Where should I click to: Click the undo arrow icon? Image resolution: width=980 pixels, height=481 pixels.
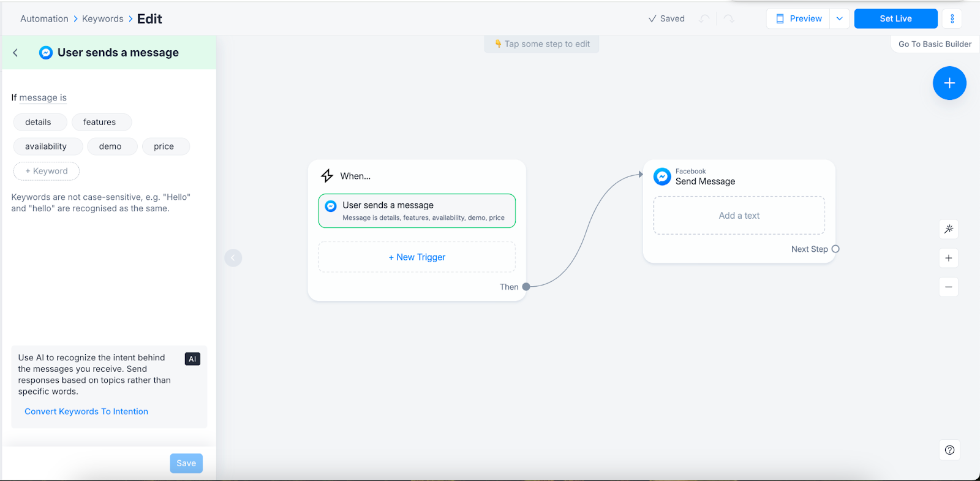tap(704, 19)
